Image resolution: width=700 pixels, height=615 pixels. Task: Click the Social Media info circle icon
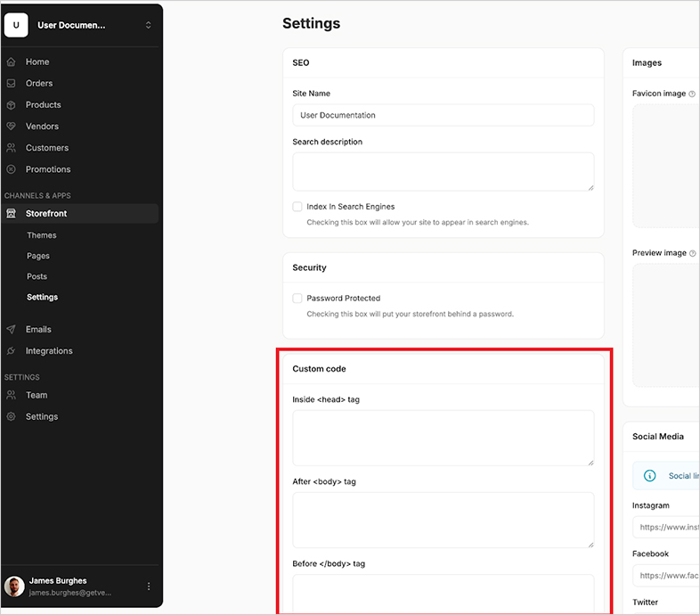[650, 476]
